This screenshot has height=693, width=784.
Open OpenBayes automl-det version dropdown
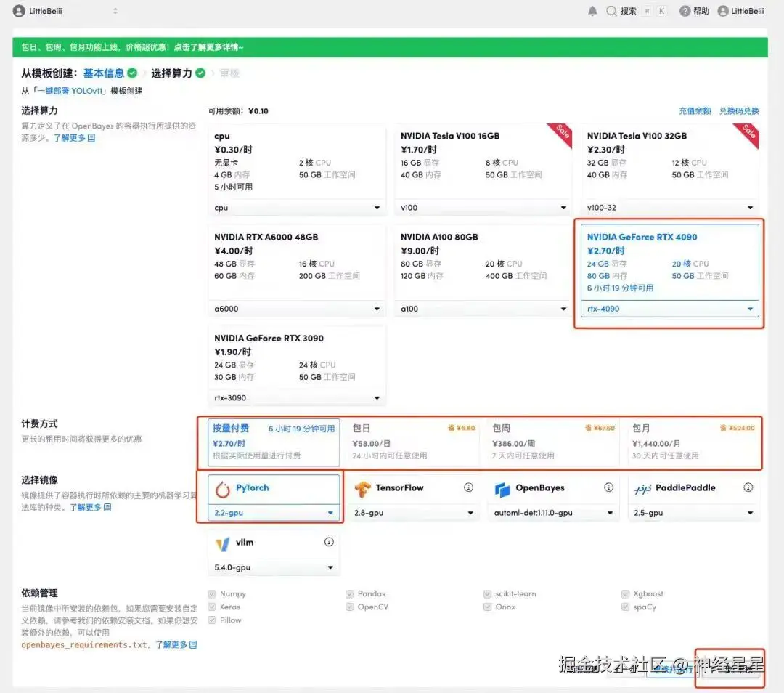[553, 513]
